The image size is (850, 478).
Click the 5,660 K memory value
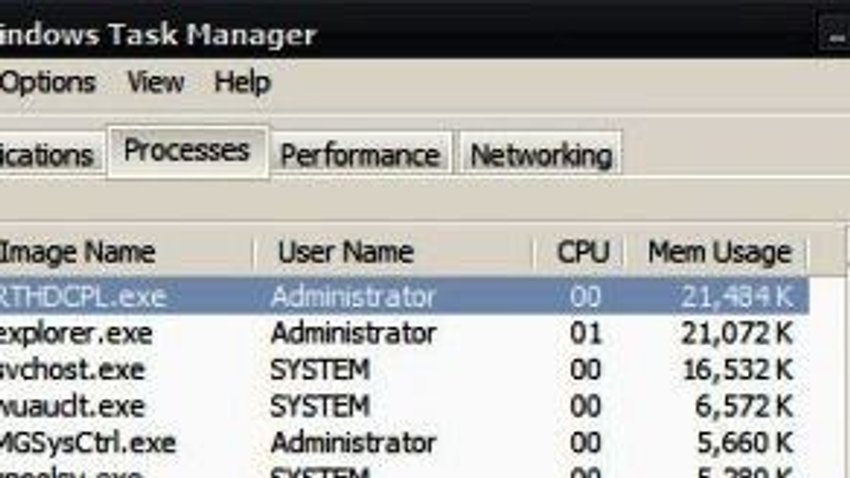click(x=745, y=443)
